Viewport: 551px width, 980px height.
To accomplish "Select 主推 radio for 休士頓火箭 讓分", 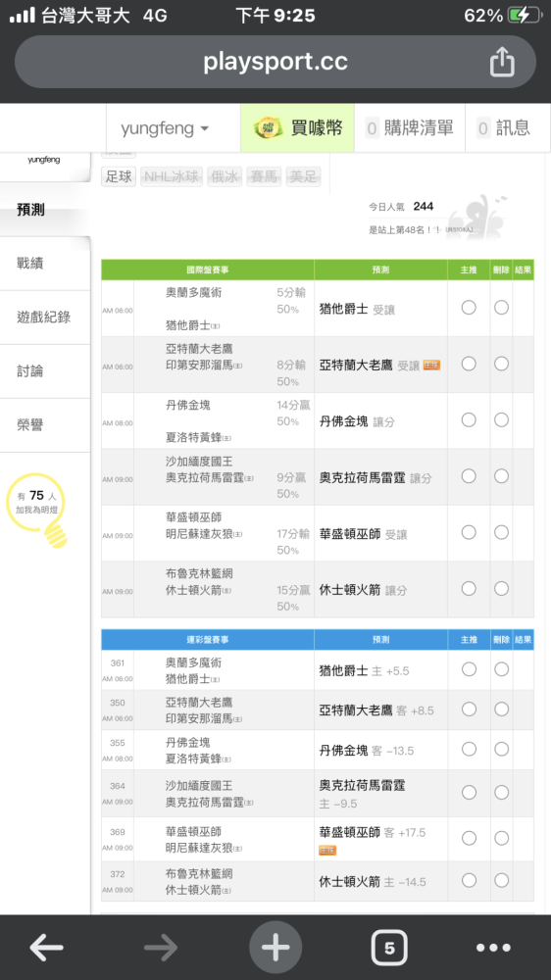I will click(x=469, y=589).
